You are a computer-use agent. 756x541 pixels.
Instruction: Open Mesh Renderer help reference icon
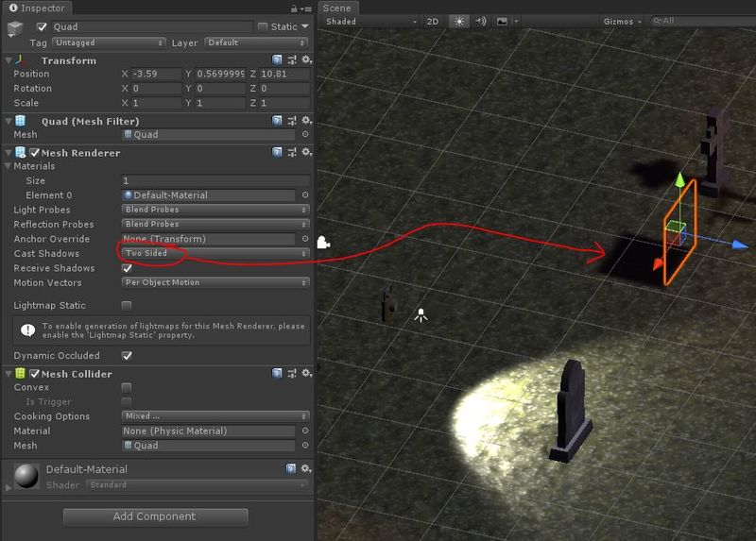277,152
